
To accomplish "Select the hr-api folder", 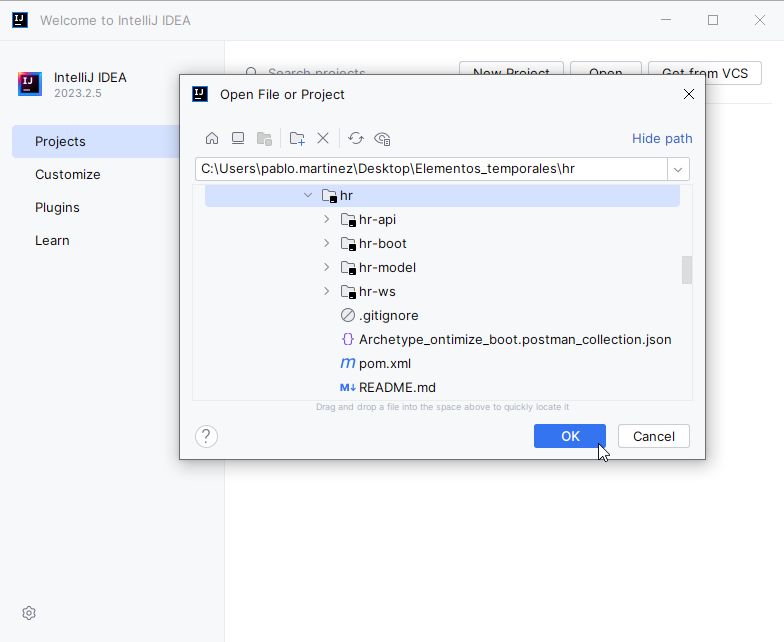I will (x=378, y=220).
